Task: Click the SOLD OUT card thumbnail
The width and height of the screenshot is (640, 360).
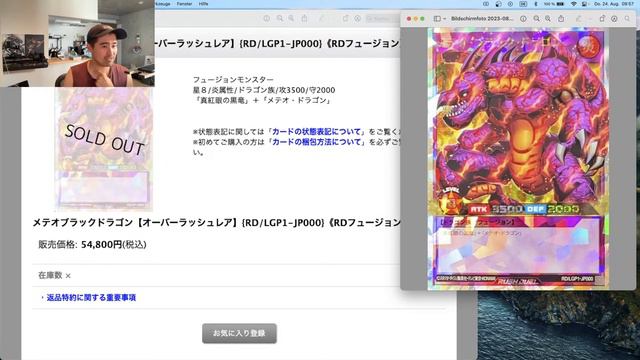Action: click(x=104, y=149)
